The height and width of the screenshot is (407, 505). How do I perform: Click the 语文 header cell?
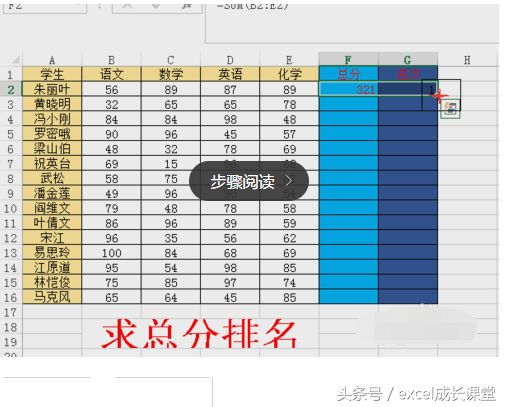[111, 74]
